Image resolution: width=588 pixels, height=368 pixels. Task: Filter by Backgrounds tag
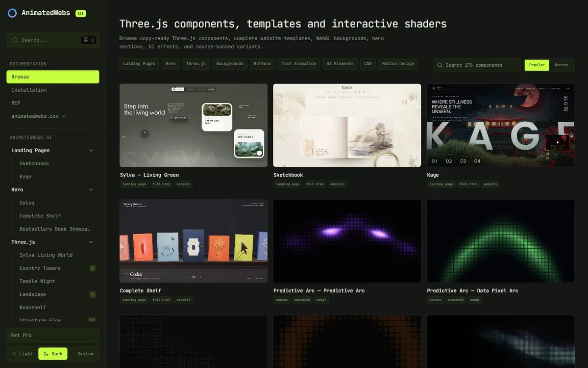coord(230,64)
